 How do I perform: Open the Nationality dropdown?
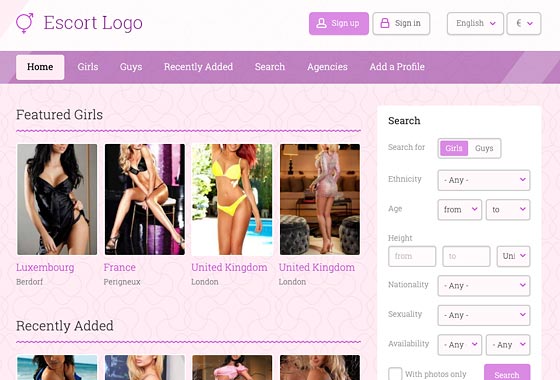[x=484, y=286]
